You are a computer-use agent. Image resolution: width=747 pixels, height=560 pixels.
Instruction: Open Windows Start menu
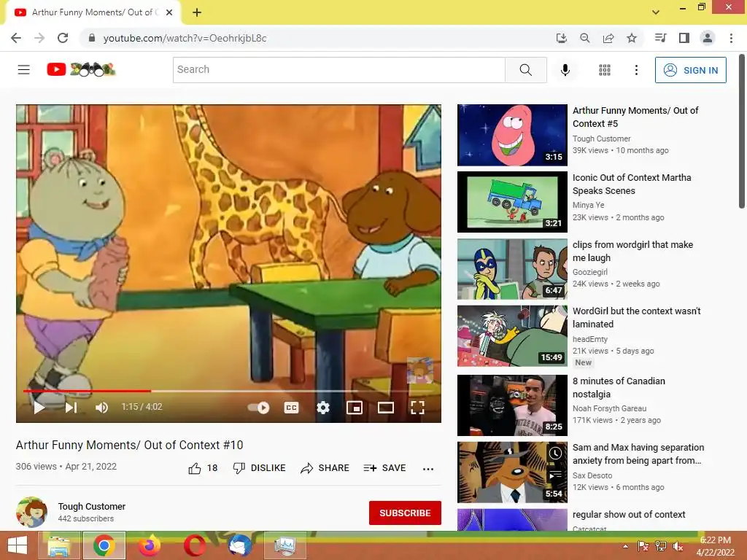tap(18, 545)
